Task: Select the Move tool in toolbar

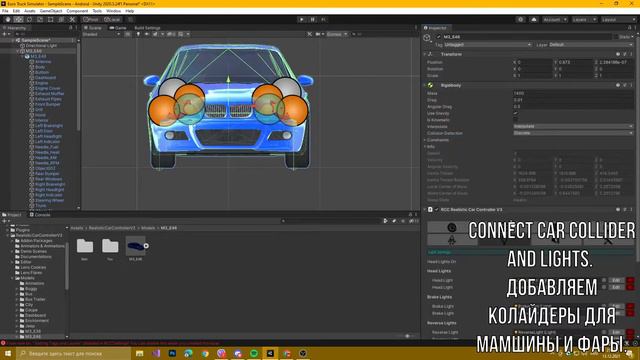Action: (x=18, y=19)
